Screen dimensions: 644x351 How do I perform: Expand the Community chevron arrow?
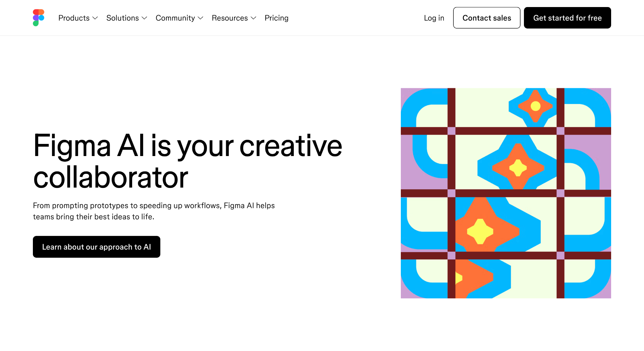[201, 18]
